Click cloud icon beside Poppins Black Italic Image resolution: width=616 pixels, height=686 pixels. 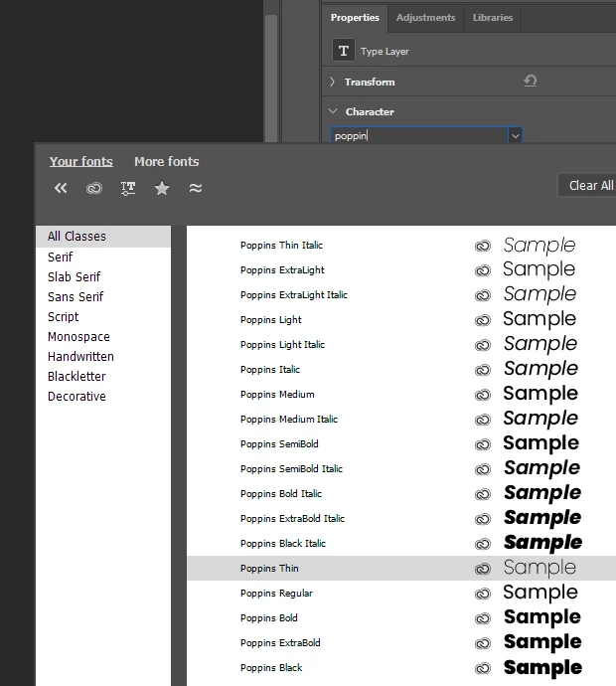point(483,544)
